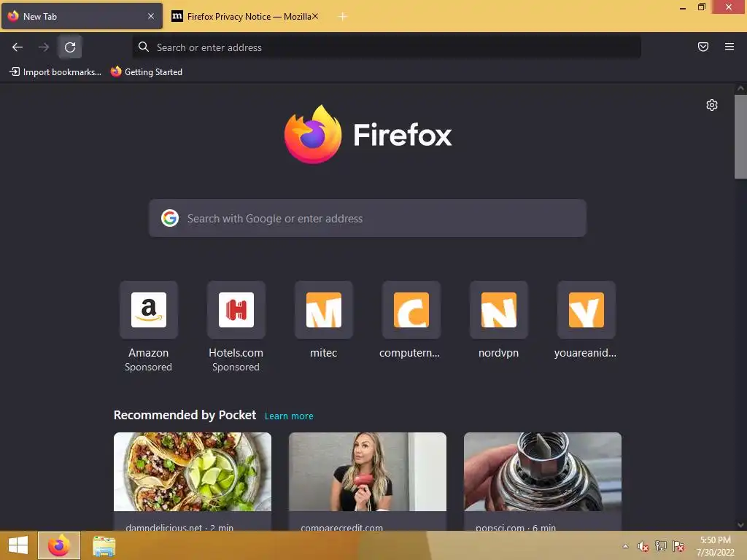Click the forward navigation arrow

point(44,47)
